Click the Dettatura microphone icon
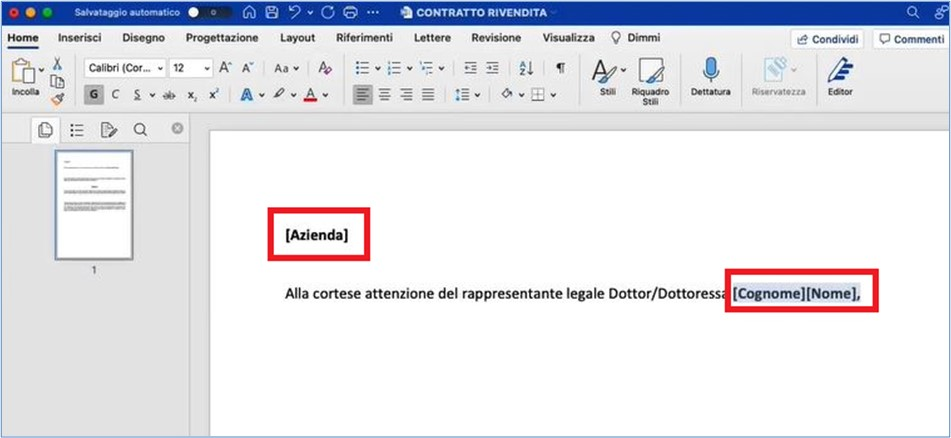The width and height of the screenshot is (951, 438). 711,70
